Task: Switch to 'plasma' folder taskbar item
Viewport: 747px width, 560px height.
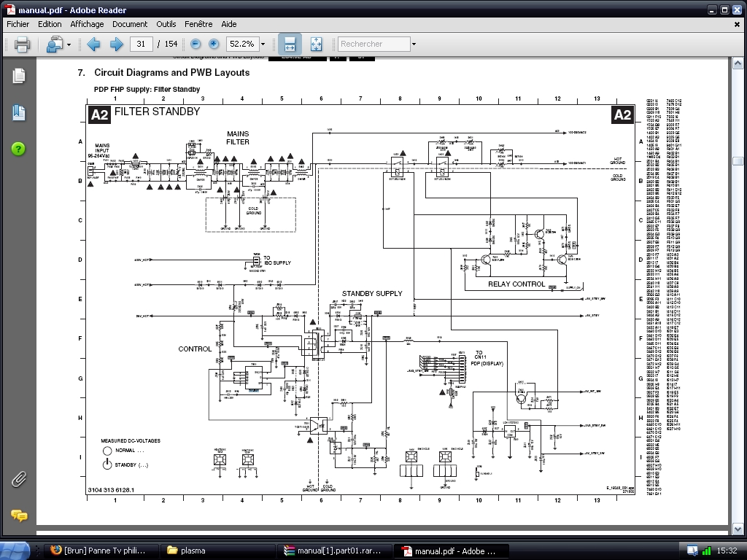Action: (x=217, y=551)
